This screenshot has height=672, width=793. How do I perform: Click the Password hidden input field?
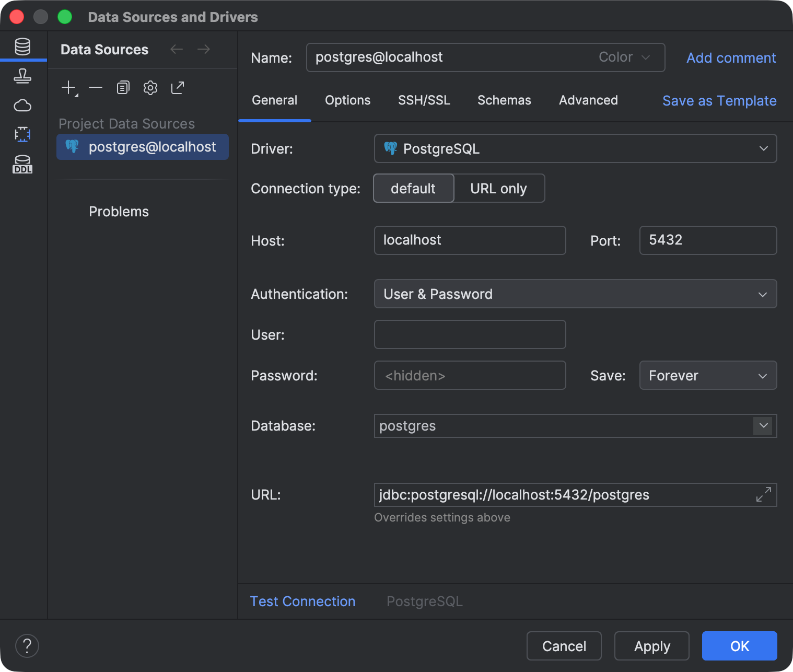coord(470,375)
